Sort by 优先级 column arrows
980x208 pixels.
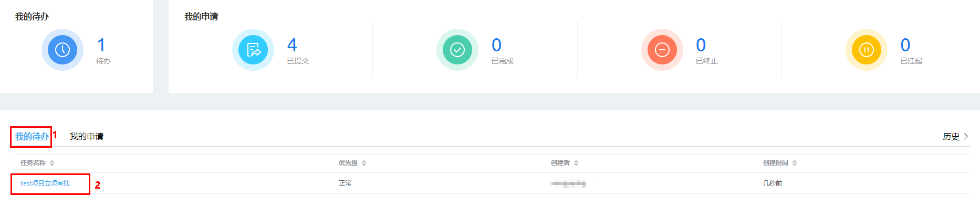click(364, 163)
